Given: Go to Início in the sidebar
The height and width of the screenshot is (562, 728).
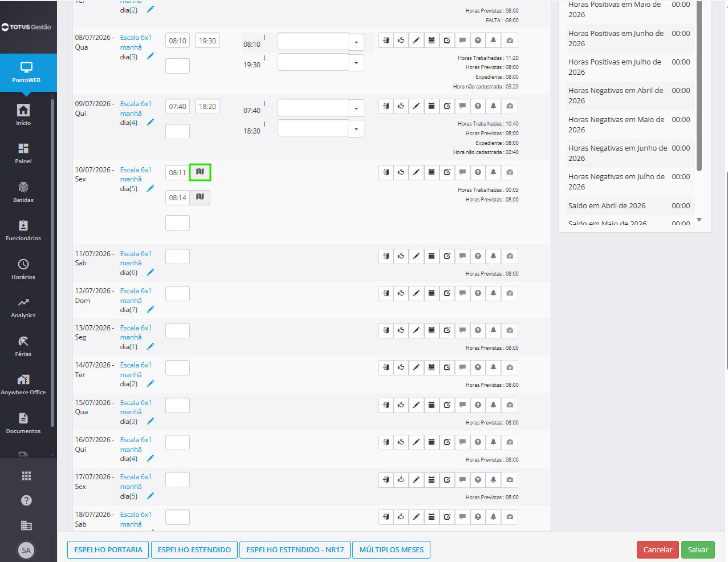Looking at the screenshot, I should tap(23, 115).
